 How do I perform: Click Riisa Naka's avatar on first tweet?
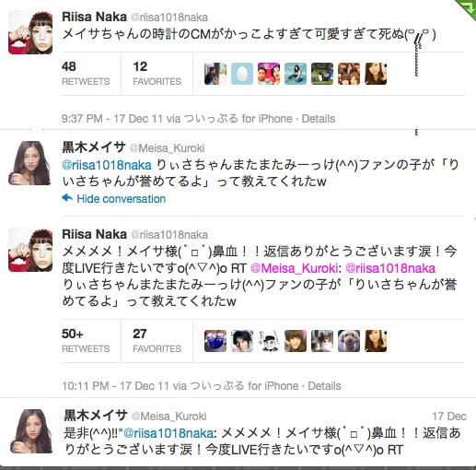coord(30,32)
